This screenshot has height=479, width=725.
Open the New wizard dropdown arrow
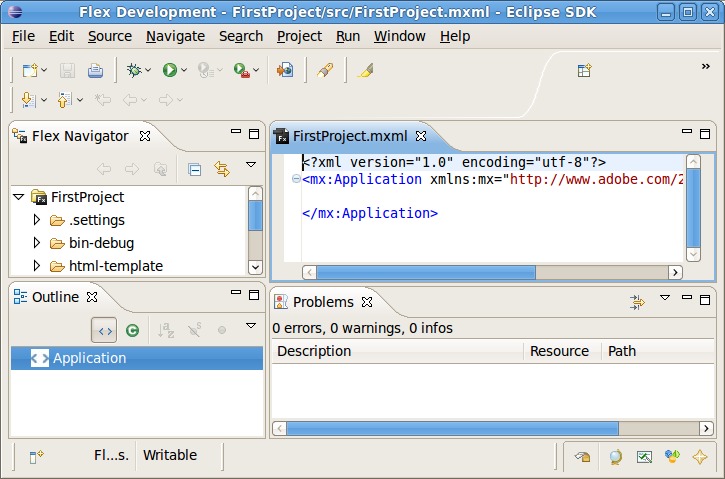(45, 70)
